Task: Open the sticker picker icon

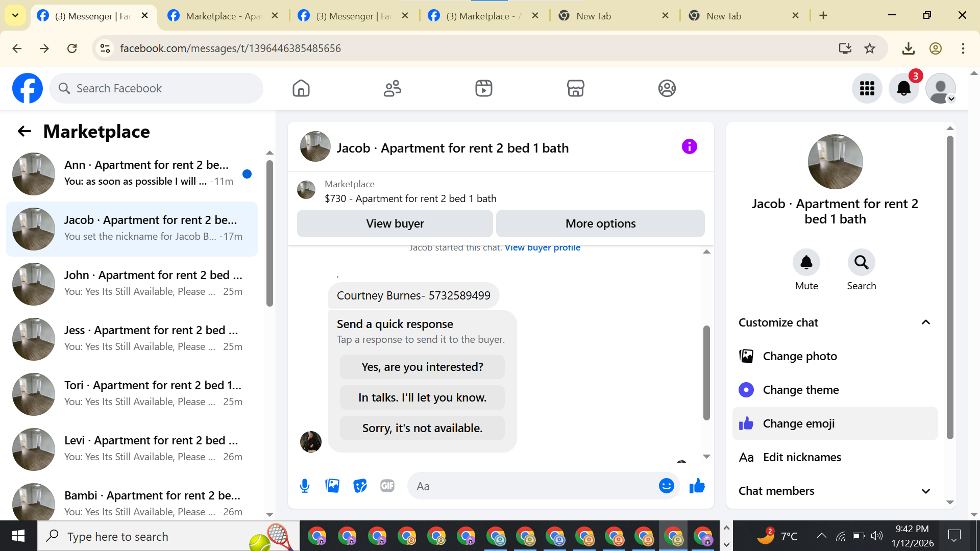Action: 360,486
